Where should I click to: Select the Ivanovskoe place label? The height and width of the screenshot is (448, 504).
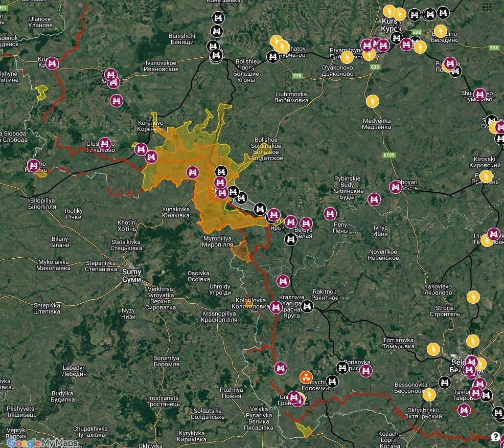tap(161, 66)
